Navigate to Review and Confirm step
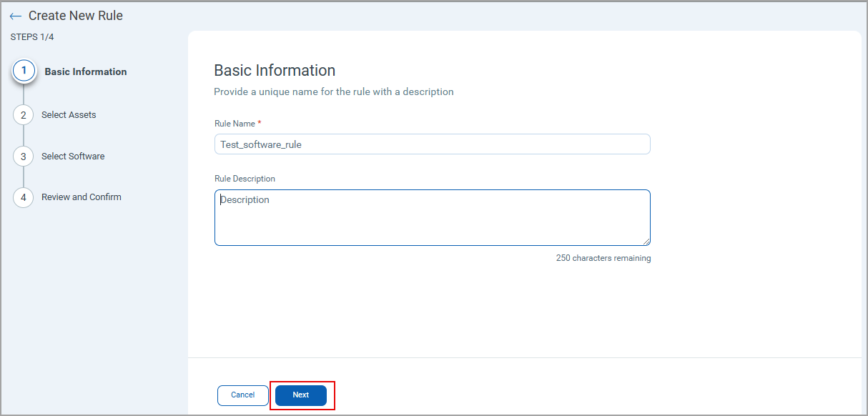The height and width of the screenshot is (416, 868). pos(81,197)
